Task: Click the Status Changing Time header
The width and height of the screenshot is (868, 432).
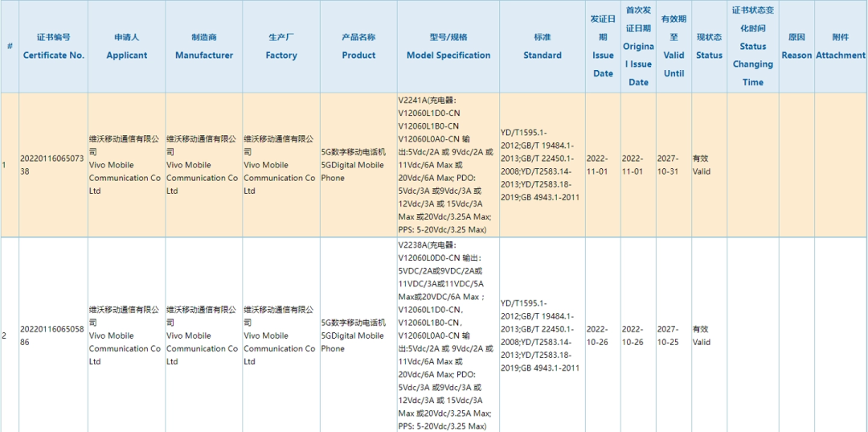Action: tap(753, 47)
